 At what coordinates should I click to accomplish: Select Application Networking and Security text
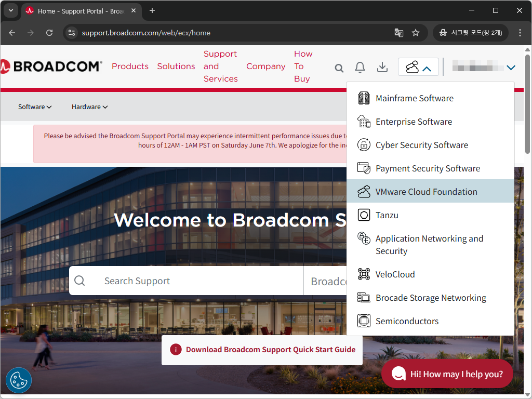429,245
